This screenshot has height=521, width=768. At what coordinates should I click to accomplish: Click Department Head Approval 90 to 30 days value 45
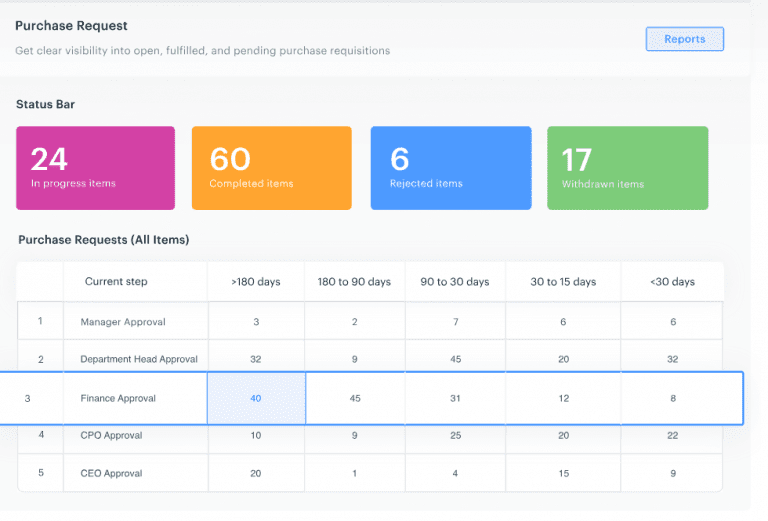point(456,359)
